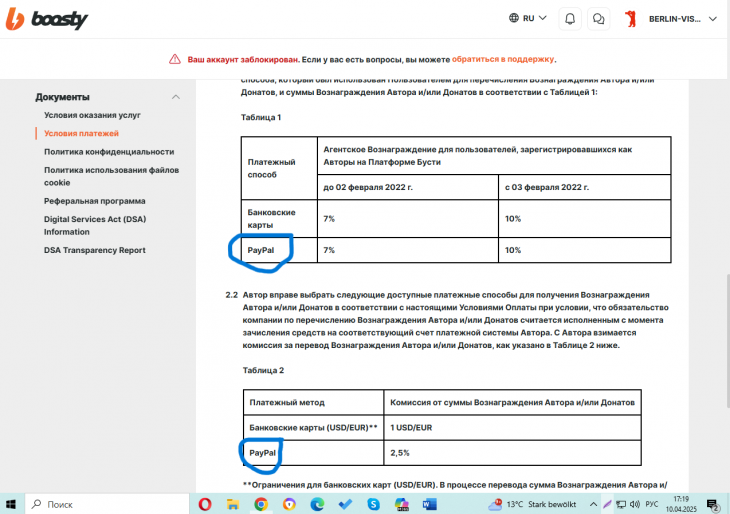
Task: Go to DSA Transparency Report
Action: [x=94, y=250]
